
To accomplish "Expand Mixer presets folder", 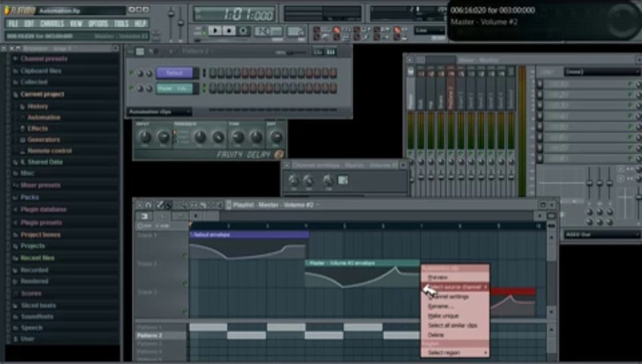I will coord(40,185).
